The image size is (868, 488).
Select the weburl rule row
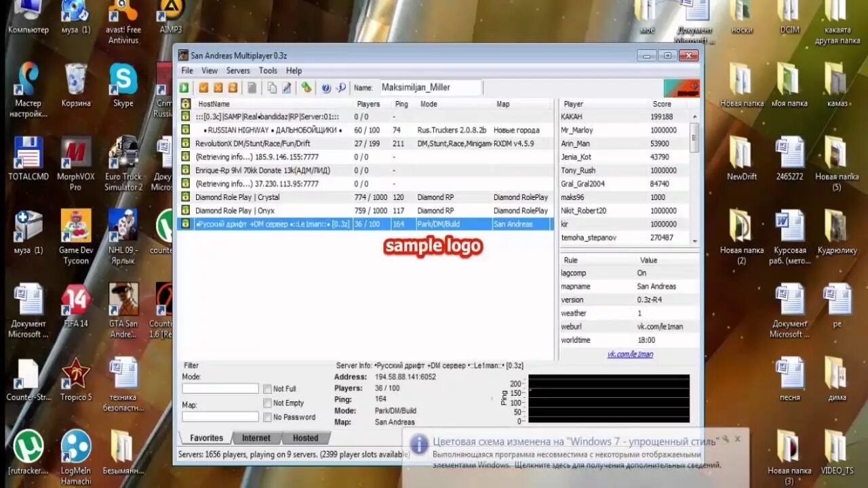coord(629,327)
